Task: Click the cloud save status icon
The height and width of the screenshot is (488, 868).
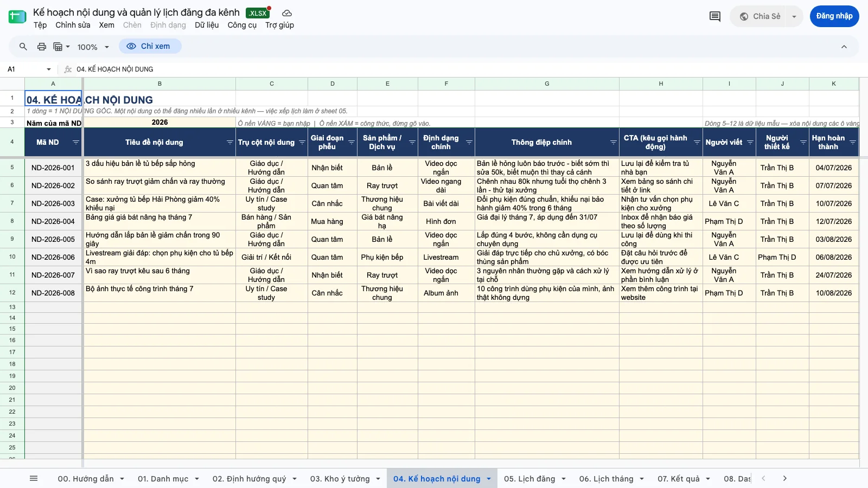Action: (287, 13)
